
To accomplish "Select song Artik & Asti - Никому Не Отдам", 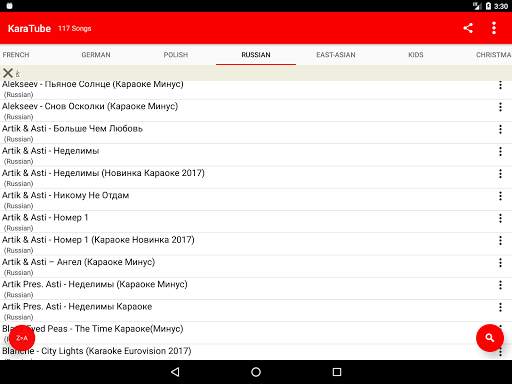I will point(256,200).
